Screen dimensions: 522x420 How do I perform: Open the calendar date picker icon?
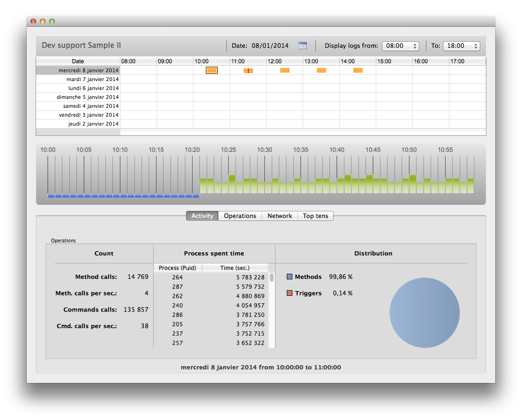tap(303, 45)
